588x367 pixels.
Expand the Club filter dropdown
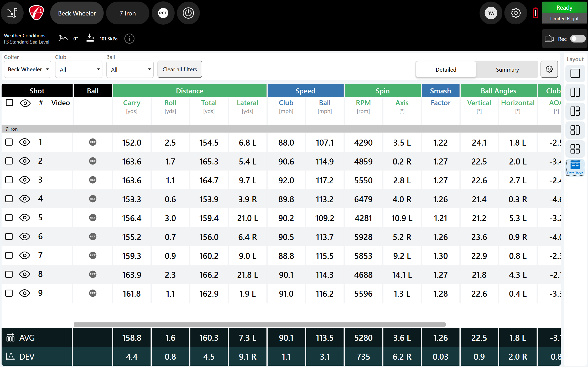tap(79, 69)
